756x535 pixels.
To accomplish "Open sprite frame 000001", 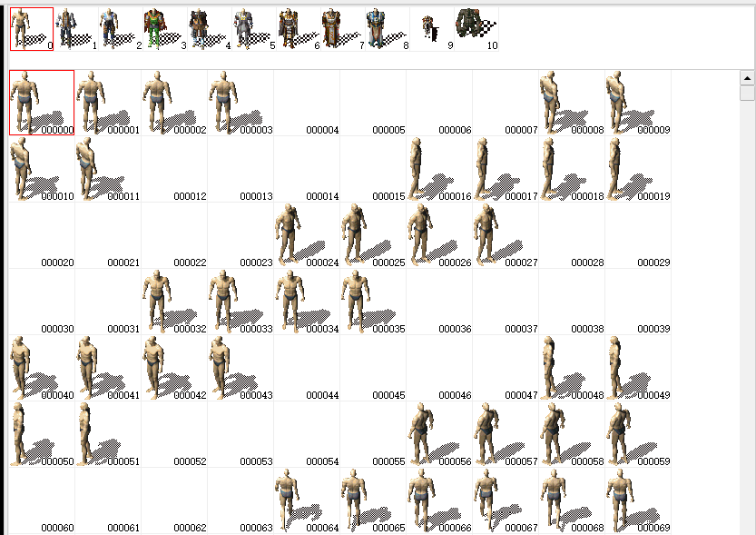I will [108, 103].
